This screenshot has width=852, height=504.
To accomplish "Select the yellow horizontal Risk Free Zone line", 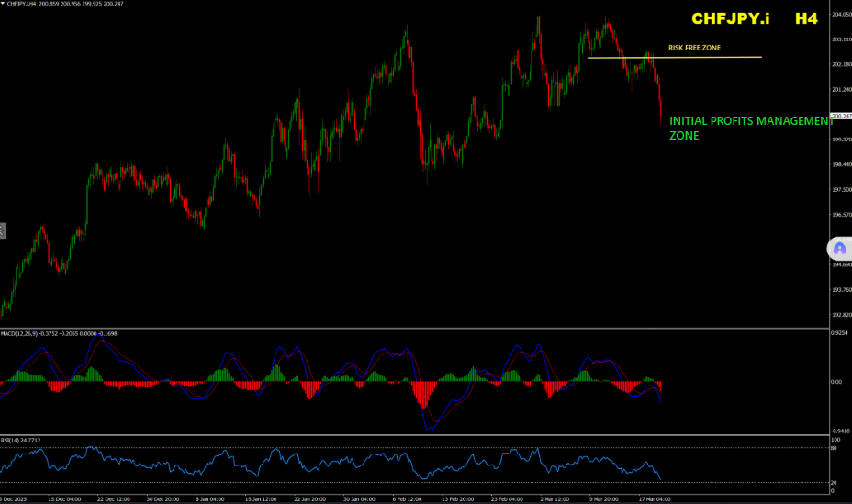I will [675, 58].
